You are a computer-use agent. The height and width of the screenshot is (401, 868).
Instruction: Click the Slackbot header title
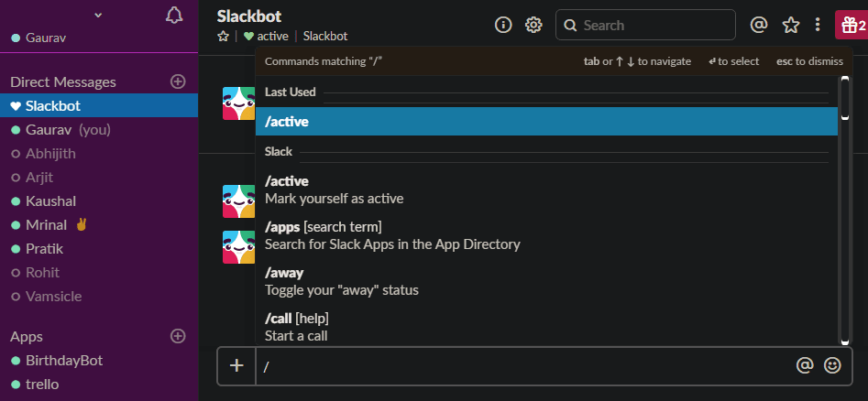click(x=249, y=16)
